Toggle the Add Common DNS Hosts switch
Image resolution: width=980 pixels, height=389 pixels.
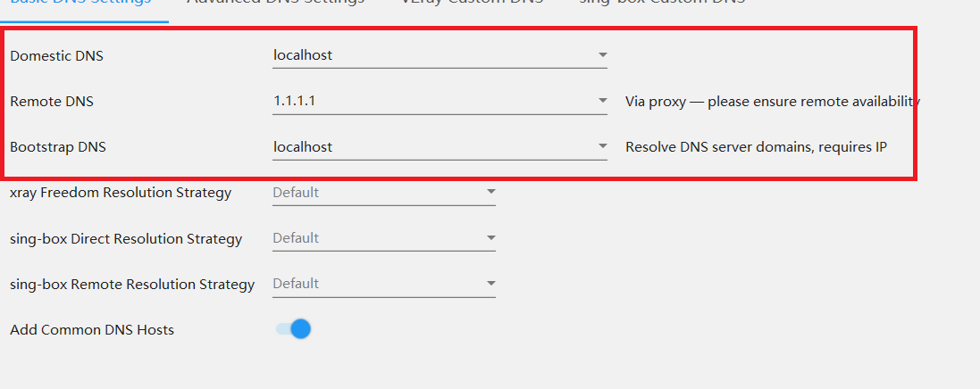click(x=294, y=329)
